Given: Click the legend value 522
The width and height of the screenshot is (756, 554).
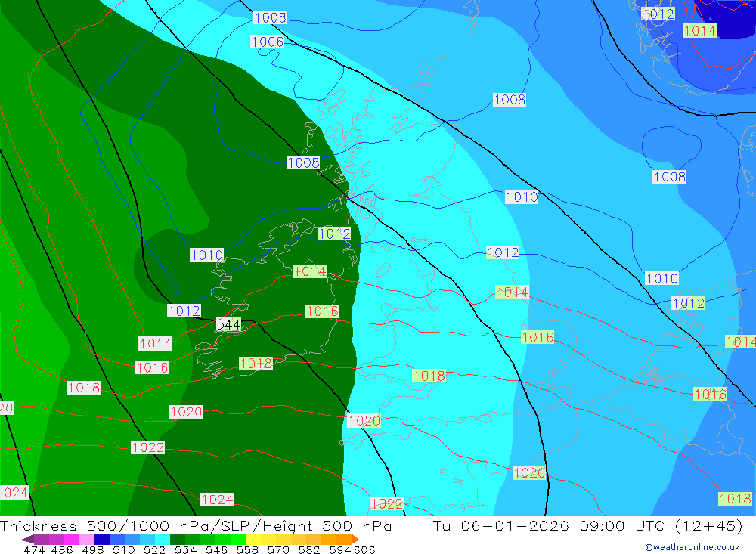Looking at the screenshot, I should point(154,549).
